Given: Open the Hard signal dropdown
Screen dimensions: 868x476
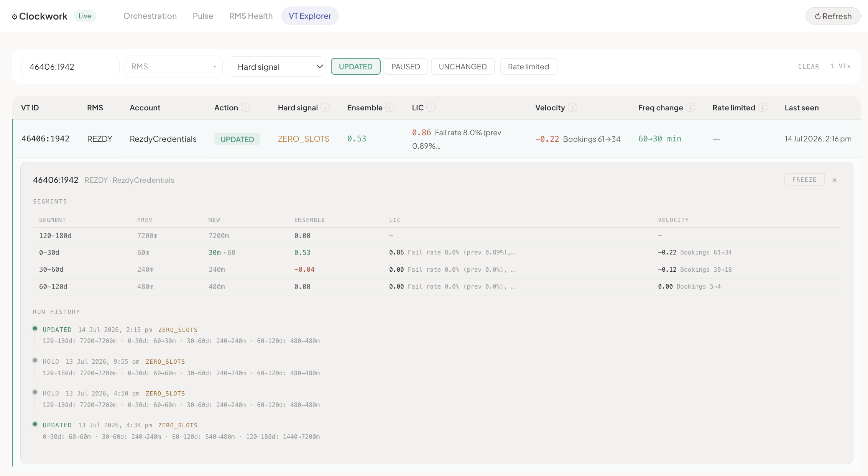Looking at the screenshot, I should 277,67.
